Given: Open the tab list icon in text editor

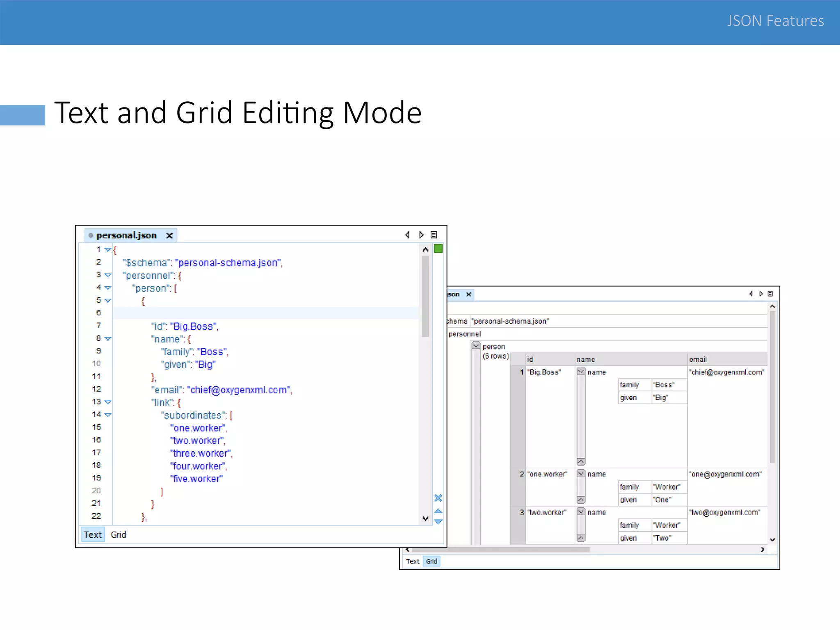Looking at the screenshot, I should coord(434,235).
